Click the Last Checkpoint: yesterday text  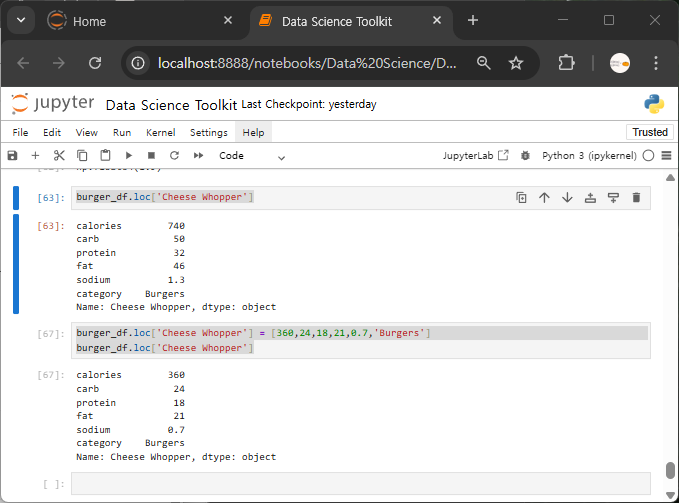coord(309,104)
